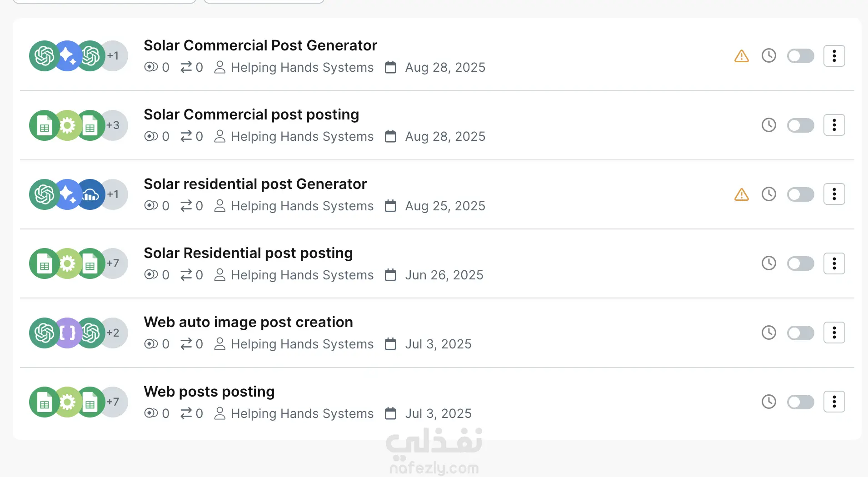Click the +7 apps badge on Web posts posting
Viewport: 868px width, 477px height.
pyautogui.click(x=114, y=402)
